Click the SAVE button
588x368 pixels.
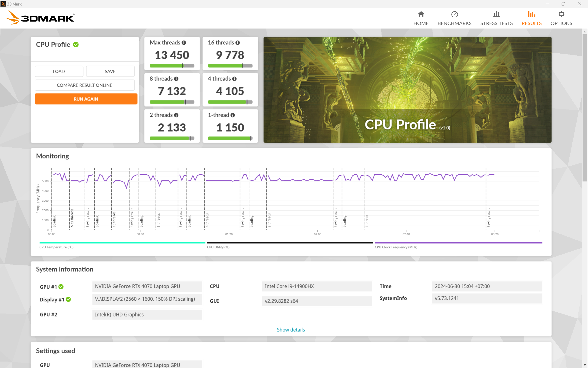(110, 71)
